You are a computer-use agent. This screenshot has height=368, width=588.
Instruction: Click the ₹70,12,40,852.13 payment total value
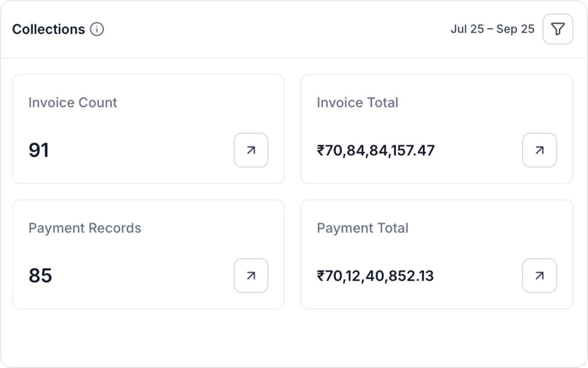pyautogui.click(x=376, y=275)
